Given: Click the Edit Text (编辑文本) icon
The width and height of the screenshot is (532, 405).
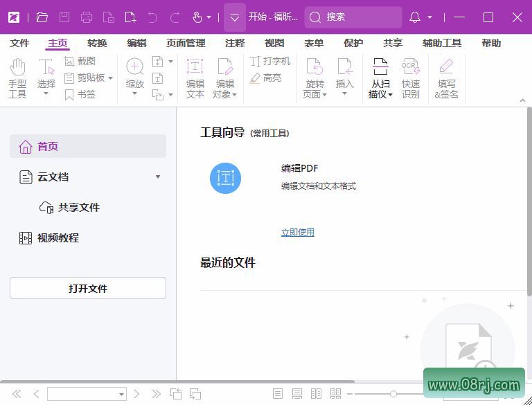Looking at the screenshot, I should pyautogui.click(x=195, y=78).
